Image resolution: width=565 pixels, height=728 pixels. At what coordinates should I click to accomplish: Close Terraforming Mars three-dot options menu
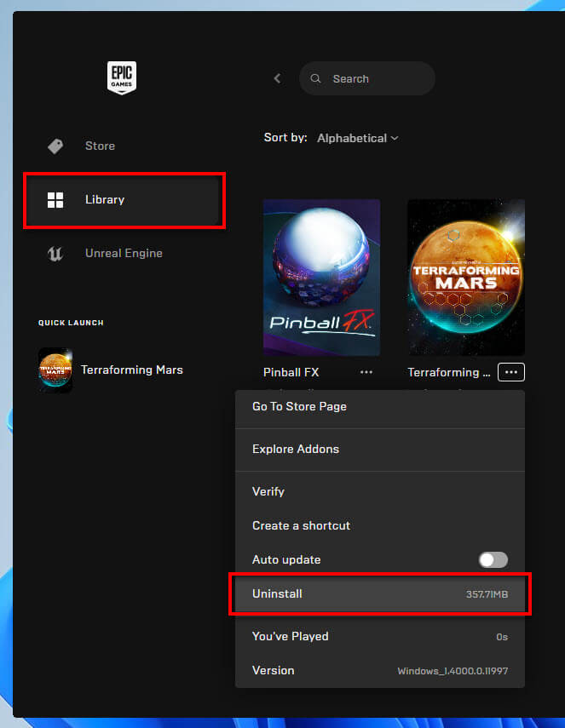point(511,372)
